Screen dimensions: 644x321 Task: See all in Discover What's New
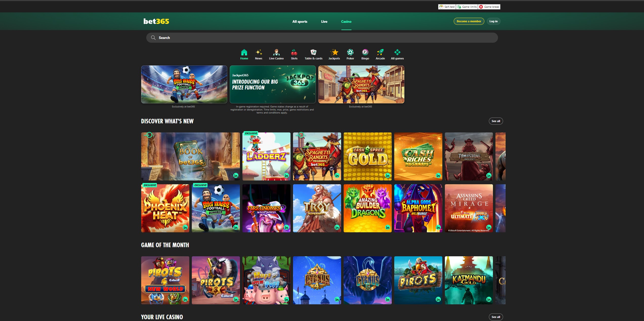pos(496,121)
